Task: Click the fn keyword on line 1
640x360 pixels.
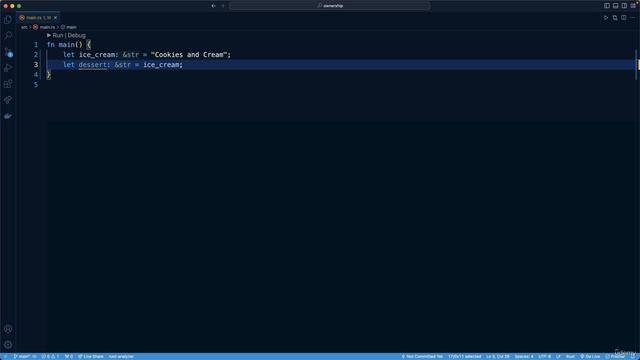Action: [51, 44]
